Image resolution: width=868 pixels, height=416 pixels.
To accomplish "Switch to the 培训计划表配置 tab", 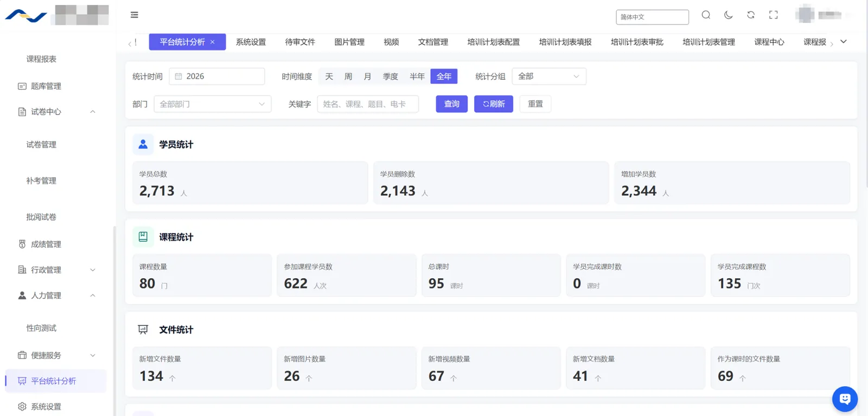I will click(x=494, y=42).
